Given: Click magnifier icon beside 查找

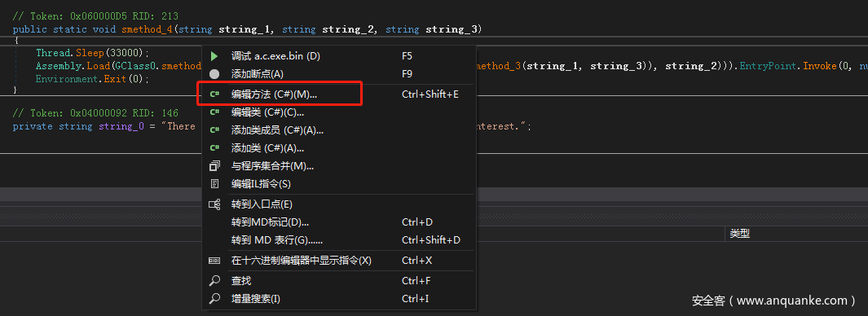Looking at the screenshot, I should pyautogui.click(x=214, y=281).
